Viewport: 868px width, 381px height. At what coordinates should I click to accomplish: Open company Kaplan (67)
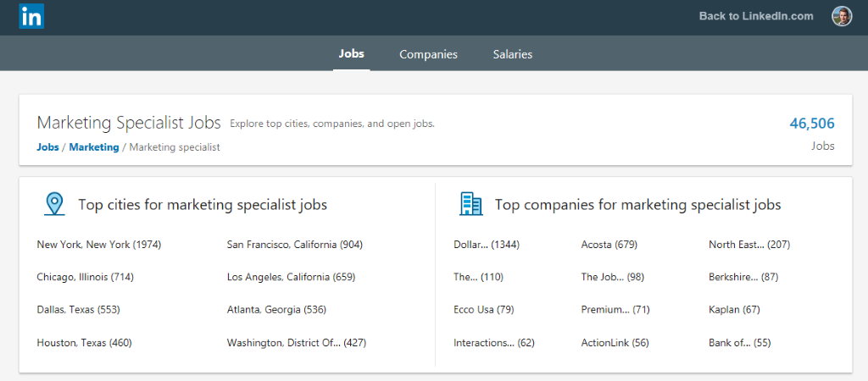pyautogui.click(x=735, y=310)
